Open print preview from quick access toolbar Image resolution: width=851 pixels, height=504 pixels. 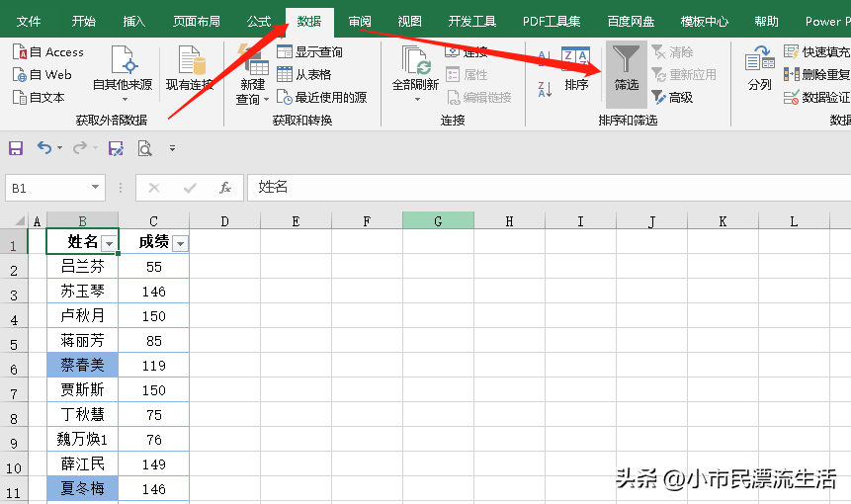point(144,148)
